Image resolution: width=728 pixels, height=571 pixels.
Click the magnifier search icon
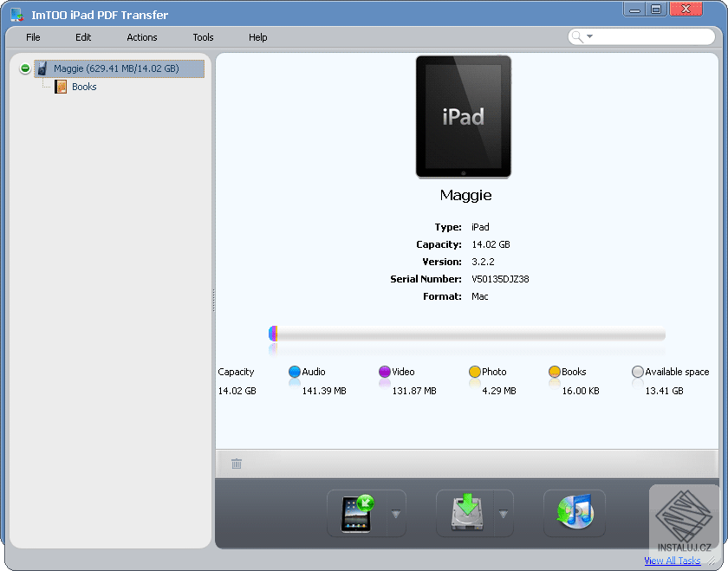click(577, 36)
